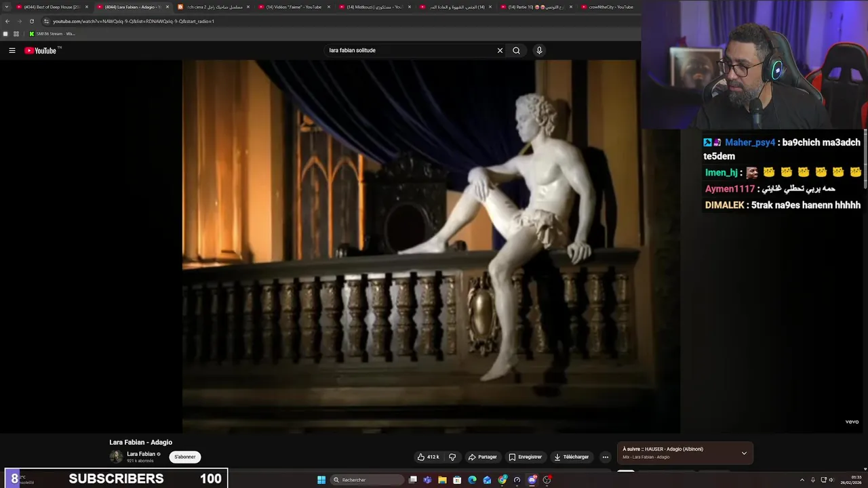Select the Lara Fabian - Adagio tab
This screenshot has height=488, width=868.
[133, 7]
